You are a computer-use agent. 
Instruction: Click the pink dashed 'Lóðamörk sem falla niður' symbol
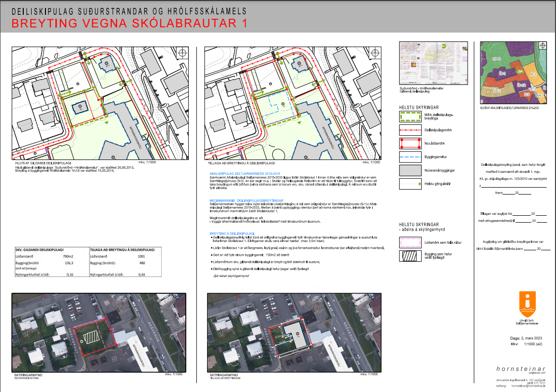(x=412, y=243)
